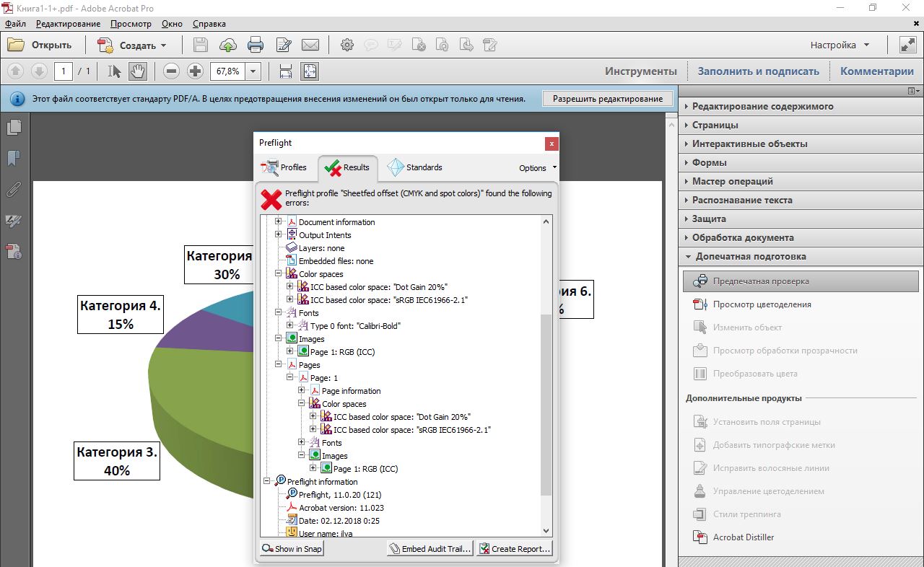
Task: Open the Создать dropdown arrow
Action: click(163, 45)
